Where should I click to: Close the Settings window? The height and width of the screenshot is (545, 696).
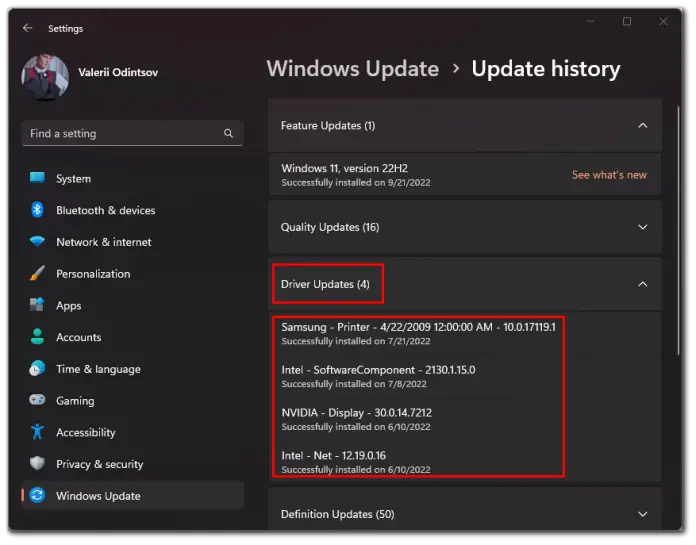point(663,21)
